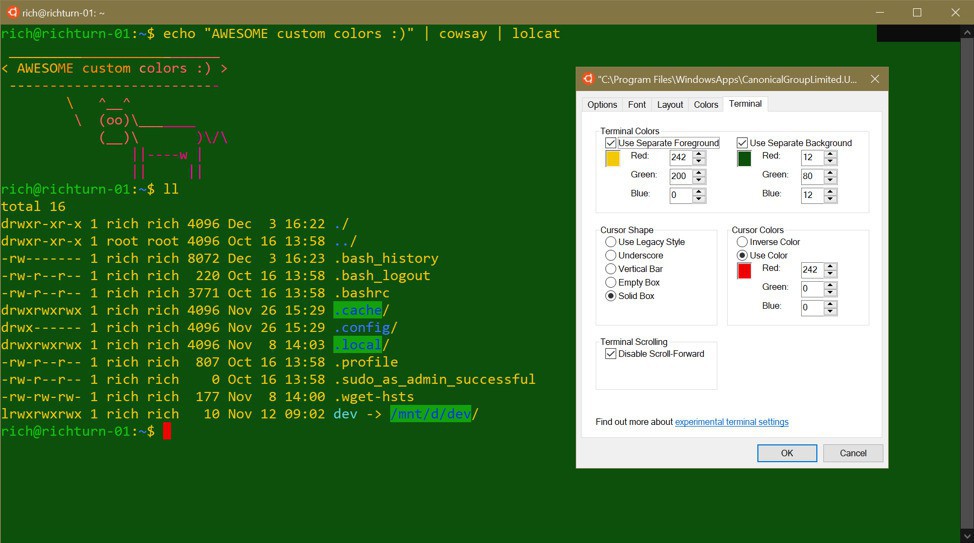This screenshot has width=974, height=543.
Task: Click the green background color swatch
Action: tap(744, 158)
